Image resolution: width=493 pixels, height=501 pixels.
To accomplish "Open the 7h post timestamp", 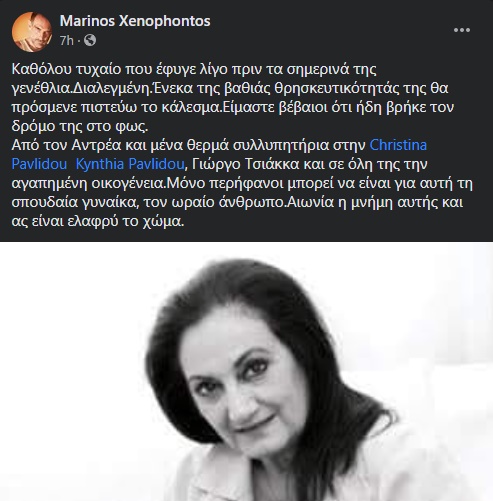I will [x=66, y=40].
